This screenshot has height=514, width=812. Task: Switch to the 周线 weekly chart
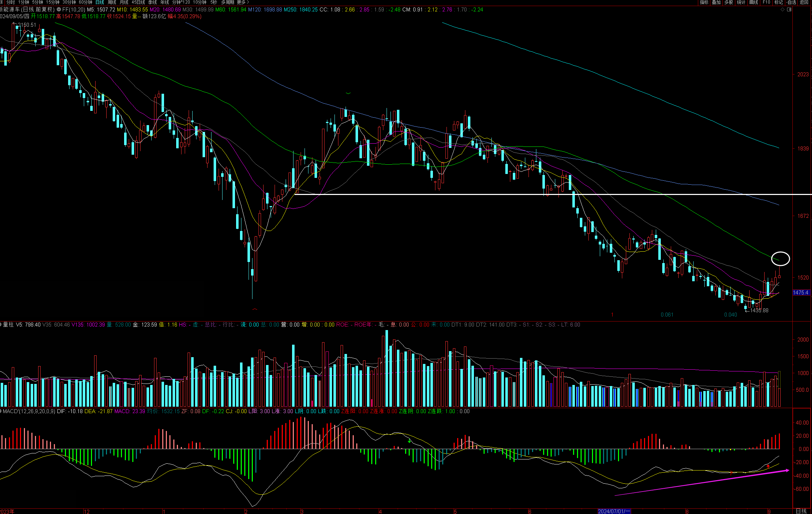click(x=112, y=2)
